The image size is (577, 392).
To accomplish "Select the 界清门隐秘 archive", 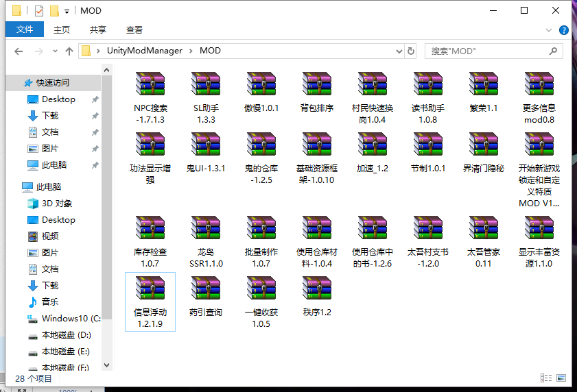I will pyautogui.click(x=484, y=153).
